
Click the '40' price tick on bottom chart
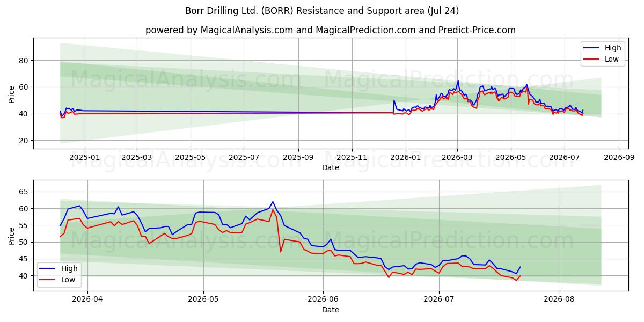(x=25, y=276)
